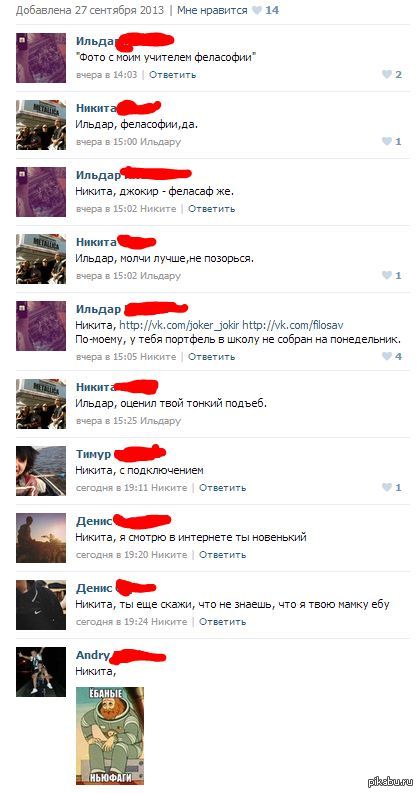Viewport: 418px width, 793px height.
Task: Like the photo using heart icon showing 14
Action: tap(257, 11)
